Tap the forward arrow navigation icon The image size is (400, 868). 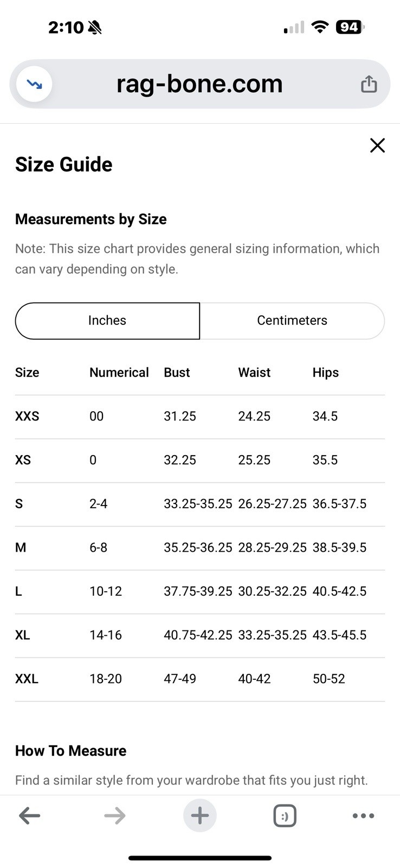click(115, 815)
